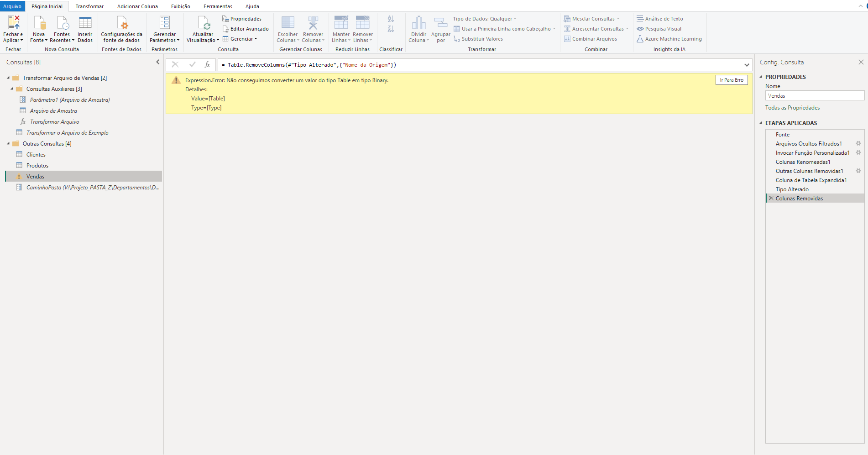Switch to the Adicionar Coluna tab
Viewport: 868px width, 455px height.
(x=137, y=6)
